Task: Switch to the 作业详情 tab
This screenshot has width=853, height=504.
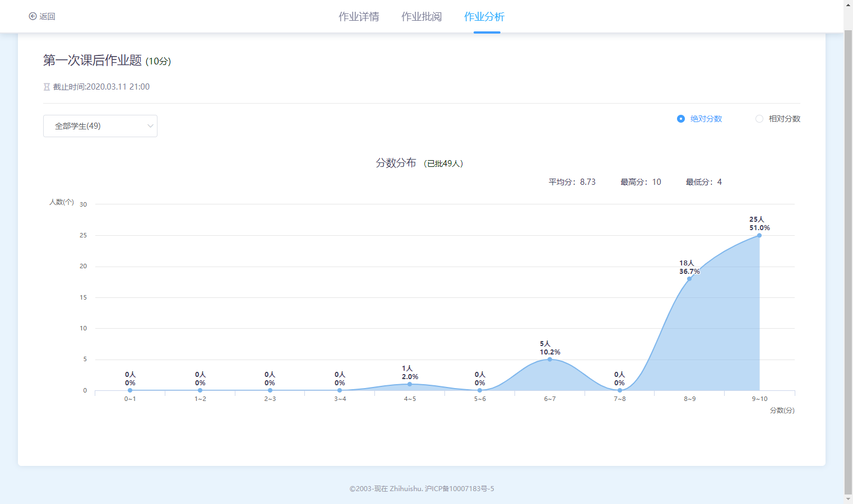Action: (359, 17)
